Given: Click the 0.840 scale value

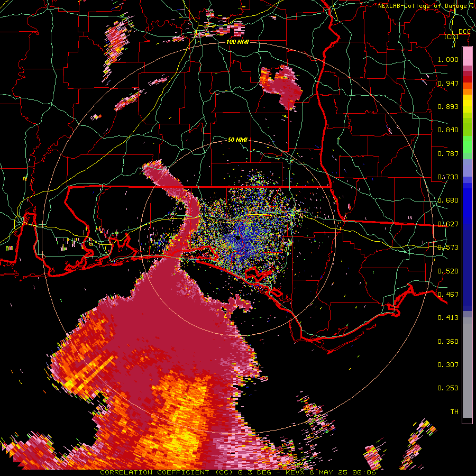Looking at the screenshot, I should click(x=448, y=130).
